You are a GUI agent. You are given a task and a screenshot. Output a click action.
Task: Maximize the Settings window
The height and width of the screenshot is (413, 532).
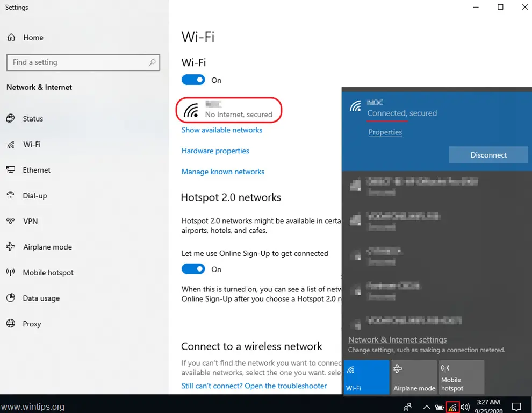500,7
